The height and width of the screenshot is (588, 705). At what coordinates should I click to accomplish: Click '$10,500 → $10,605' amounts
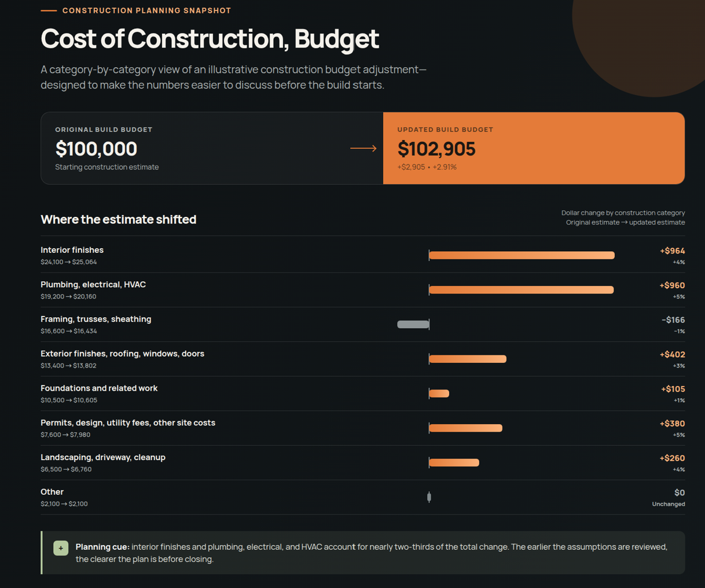(69, 400)
